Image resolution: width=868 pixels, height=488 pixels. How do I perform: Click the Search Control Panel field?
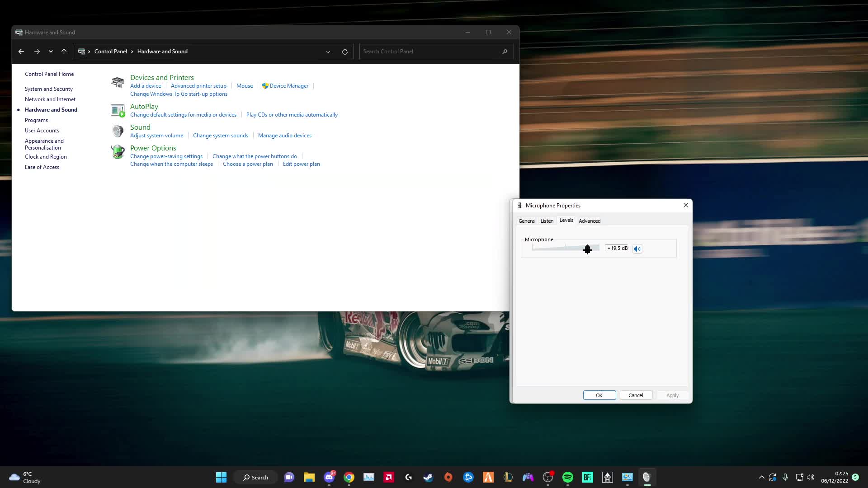(x=429, y=52)
